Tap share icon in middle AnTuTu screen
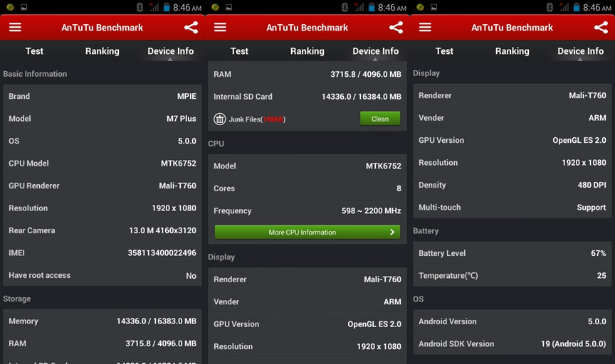The height and width of the screenshot is (364, 615). (396, 28)
